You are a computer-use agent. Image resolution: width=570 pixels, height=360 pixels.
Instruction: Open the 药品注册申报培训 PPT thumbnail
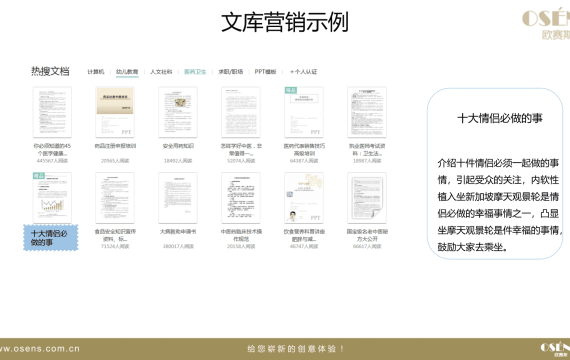(x=115, y=112)
